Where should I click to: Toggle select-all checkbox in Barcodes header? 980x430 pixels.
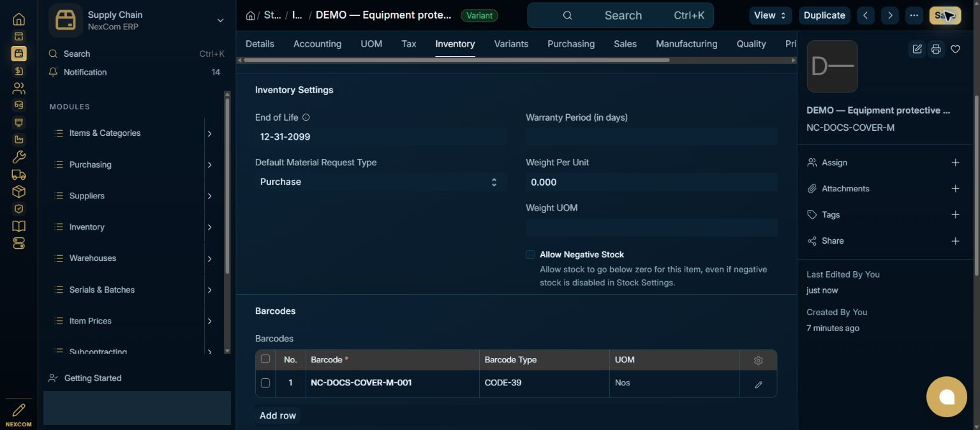(x=265, y=359)
